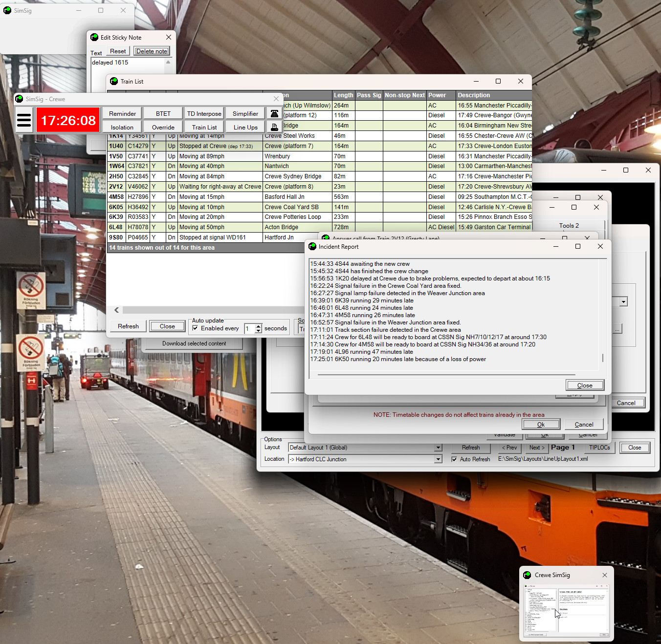Screen dimensions: 661x644
Task: Select train 1V50 in Train List
Action: click(x=320, y=156)
